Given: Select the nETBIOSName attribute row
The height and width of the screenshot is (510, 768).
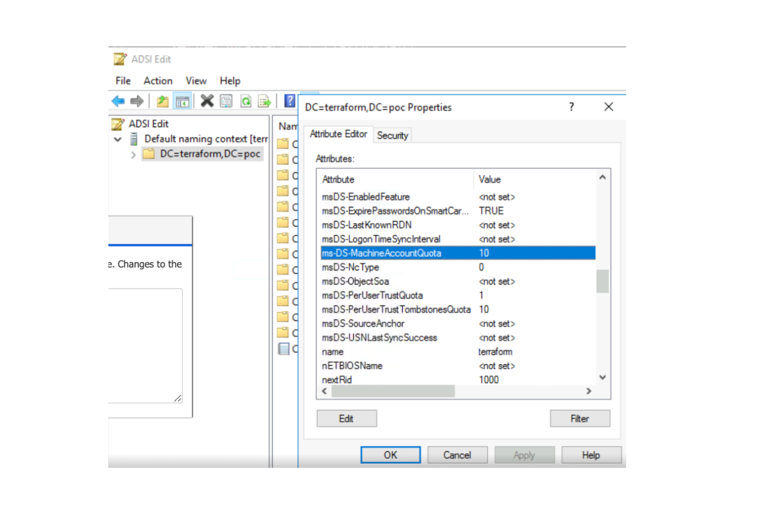Looking at the screenshot, I should point(458,366).
